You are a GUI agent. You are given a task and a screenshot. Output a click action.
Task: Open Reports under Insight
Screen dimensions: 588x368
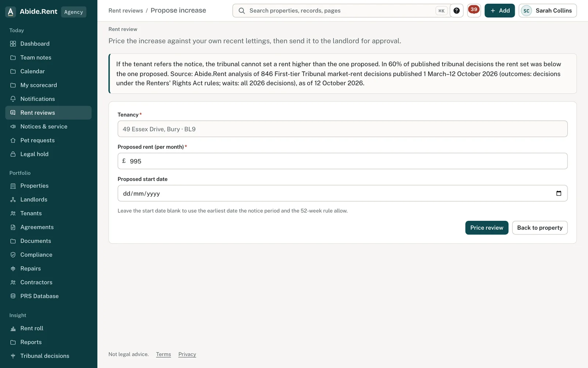point(48,342)
